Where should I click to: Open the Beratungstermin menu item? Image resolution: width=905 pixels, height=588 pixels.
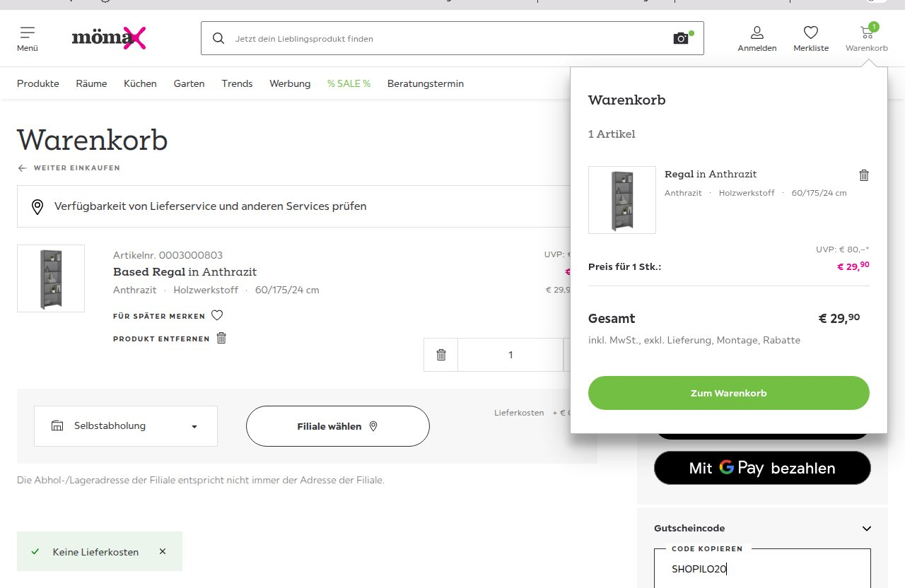(426, 83)
